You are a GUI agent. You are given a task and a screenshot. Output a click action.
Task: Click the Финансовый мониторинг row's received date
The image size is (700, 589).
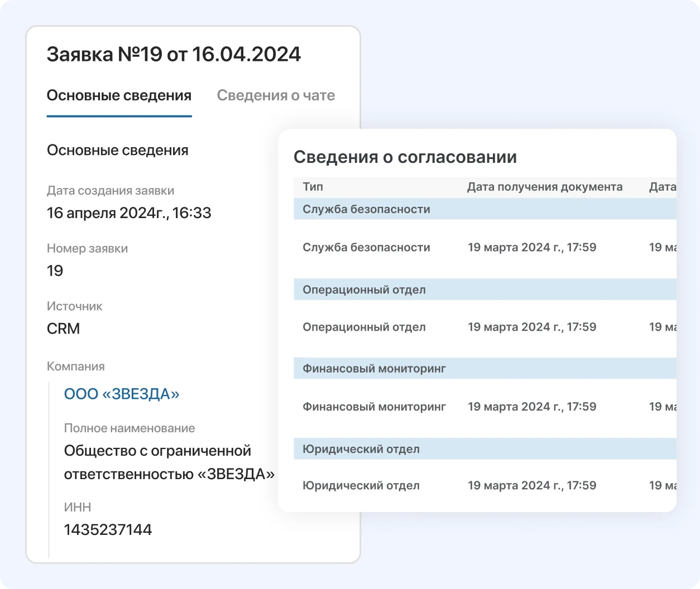pyautogui.click(x=531, y=407)
